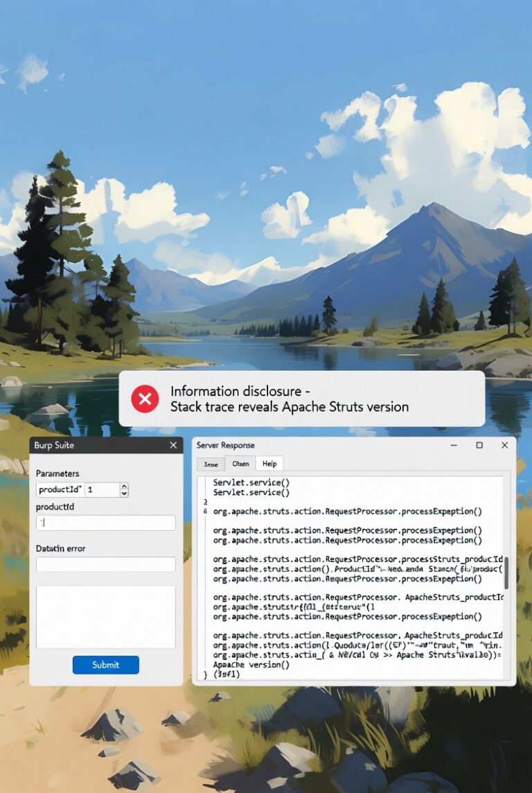The image size is (532, 793).
Task: Maximize the Server Response window
Action: 479,445
